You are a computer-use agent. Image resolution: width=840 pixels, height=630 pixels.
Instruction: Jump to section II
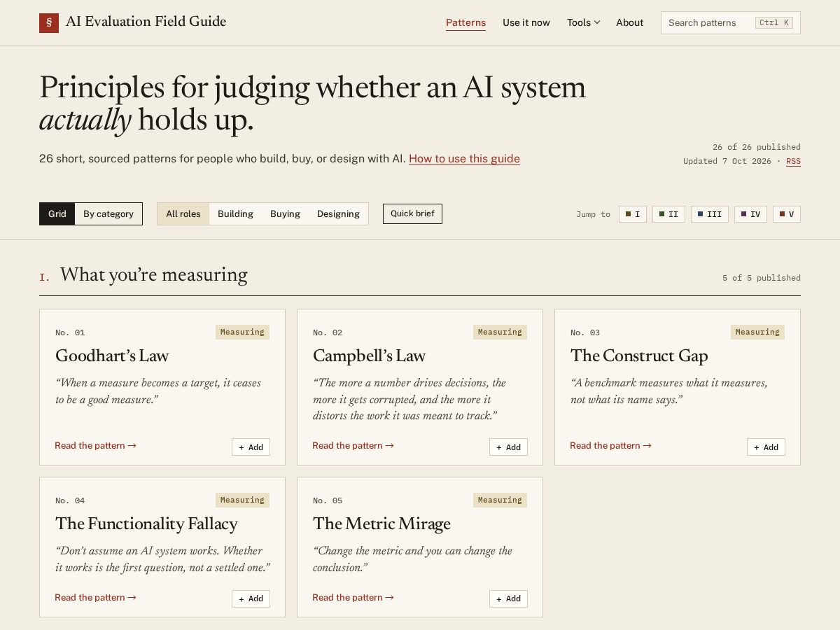[x=668, y=214]
